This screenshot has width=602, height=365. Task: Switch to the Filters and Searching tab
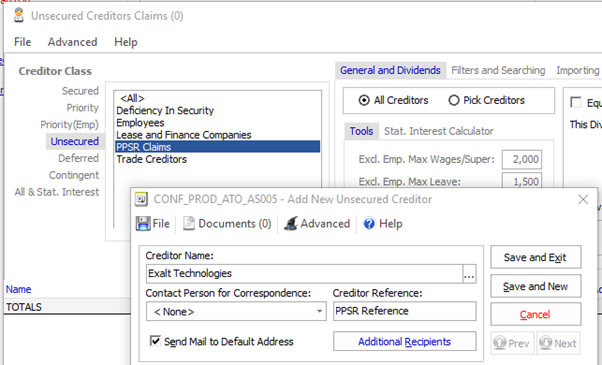tap(498, 70)
